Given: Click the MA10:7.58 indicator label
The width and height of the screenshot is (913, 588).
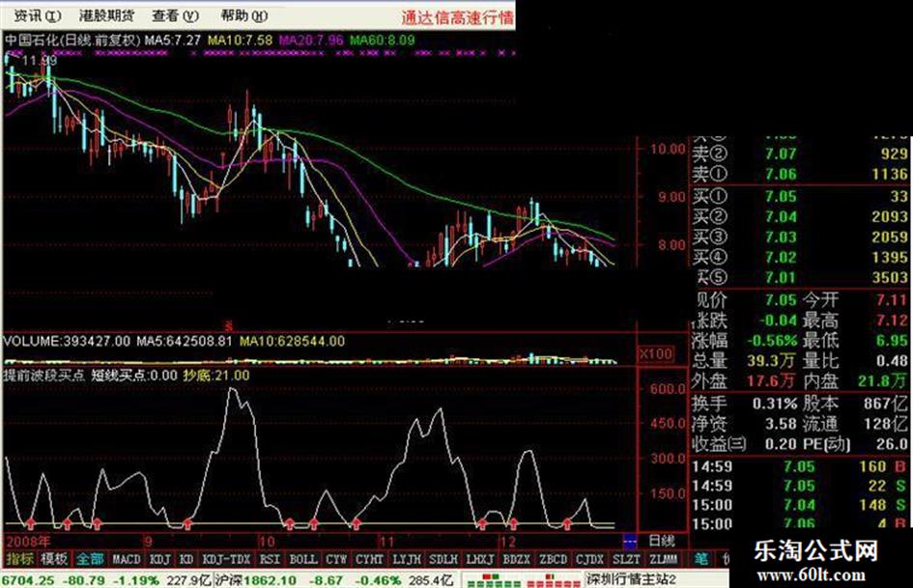Looking at the screenshot, I should click(240, 41).
